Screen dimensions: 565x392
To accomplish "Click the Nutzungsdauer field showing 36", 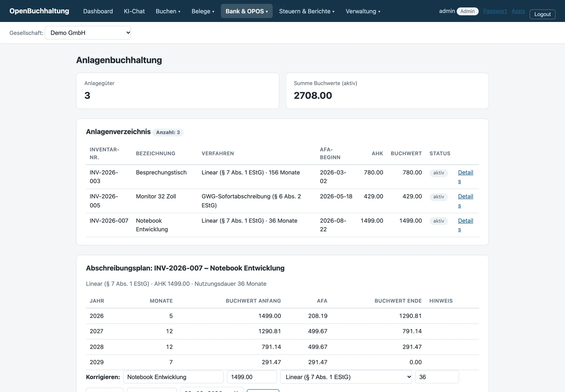I will click(437, 377).
